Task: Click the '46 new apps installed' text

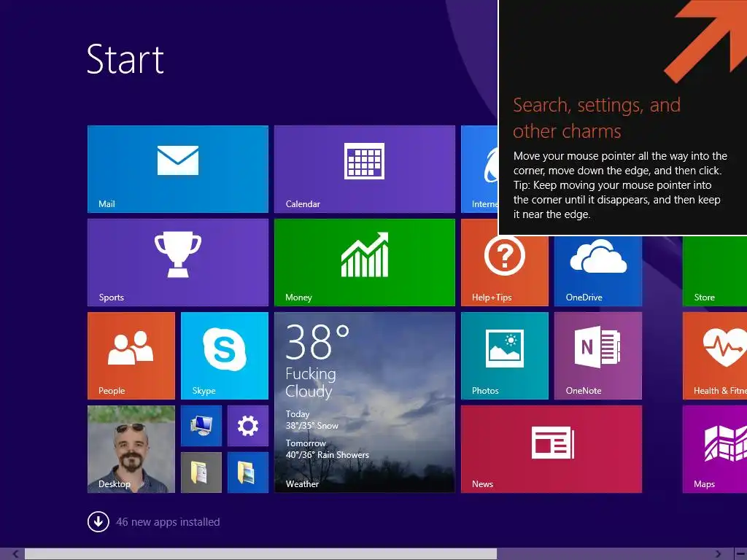Action: (168, 522)
